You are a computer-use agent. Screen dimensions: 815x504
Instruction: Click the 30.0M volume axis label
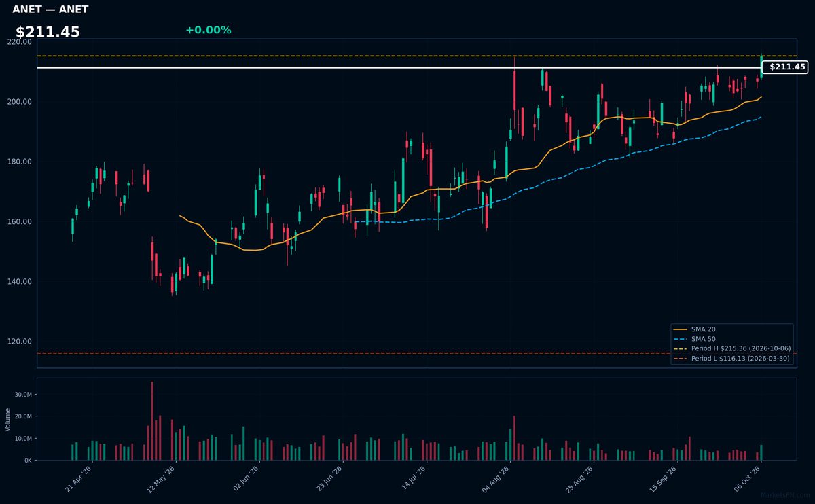coord(23,395)
